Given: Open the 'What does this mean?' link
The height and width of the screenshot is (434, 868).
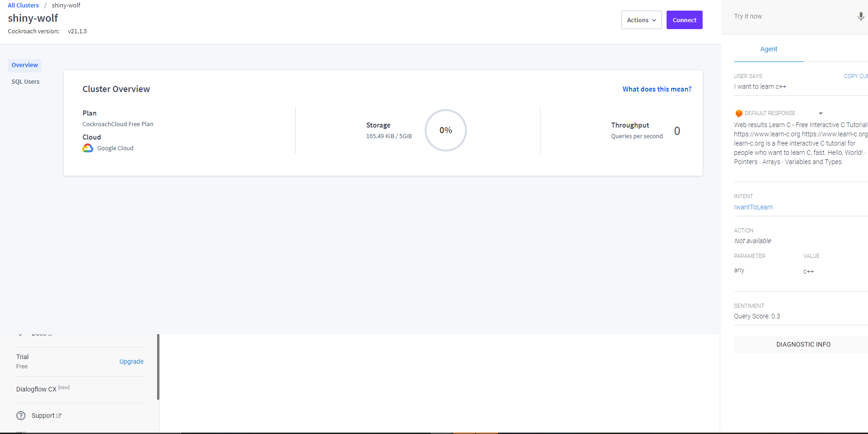Looking at the screenshot, I should [x=656, y=89].
